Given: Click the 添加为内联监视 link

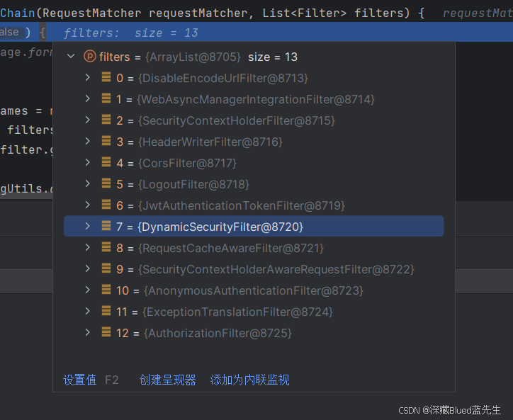Looking at the screenshot, I should coord(249,380).
